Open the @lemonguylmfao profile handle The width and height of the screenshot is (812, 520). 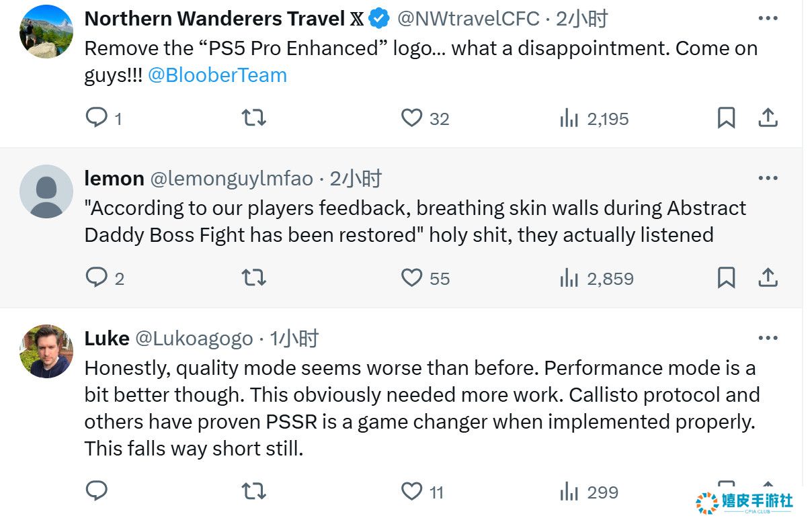pos(231,178)
